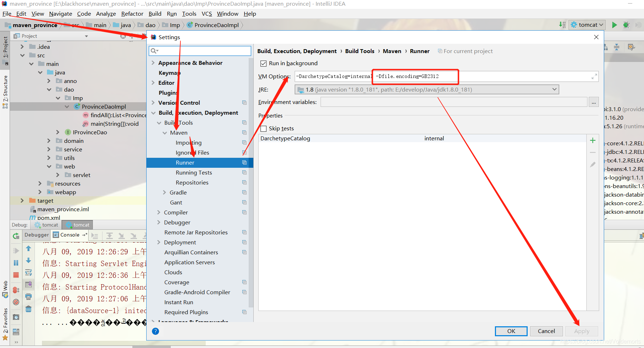Open the Refactor menu

tap(132, 14)
